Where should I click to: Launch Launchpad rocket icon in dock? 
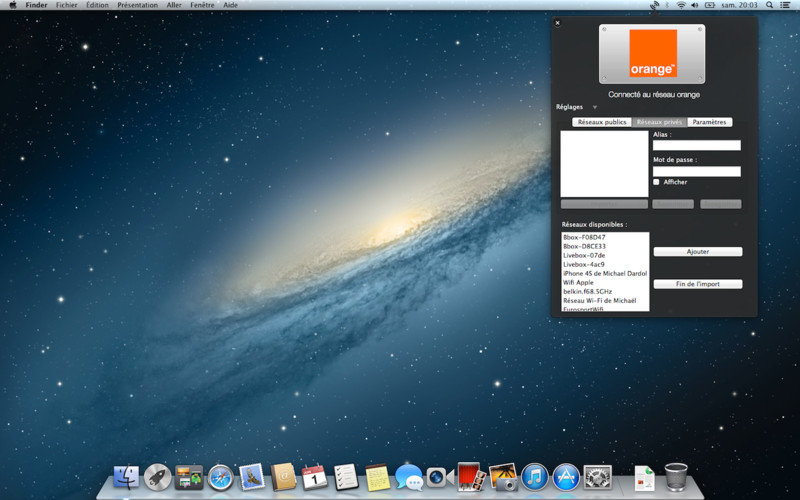click(x=157, y=477)
